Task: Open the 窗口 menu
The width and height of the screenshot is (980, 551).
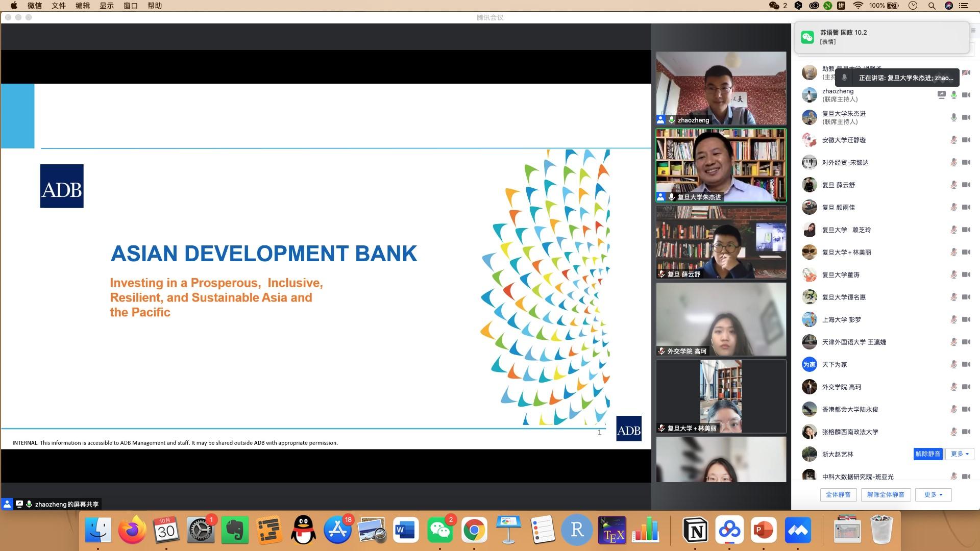Action: point(131,6)
